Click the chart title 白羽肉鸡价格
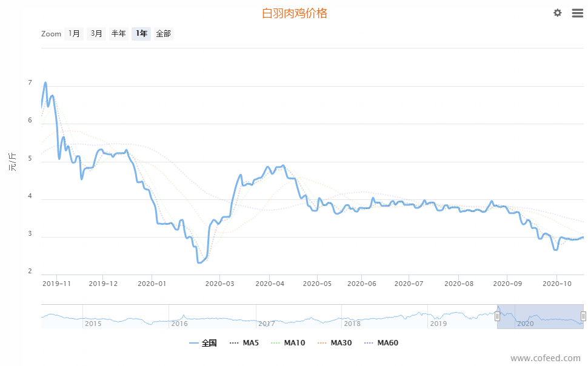This screenshot has height=366, width=588. coord(295,13)
